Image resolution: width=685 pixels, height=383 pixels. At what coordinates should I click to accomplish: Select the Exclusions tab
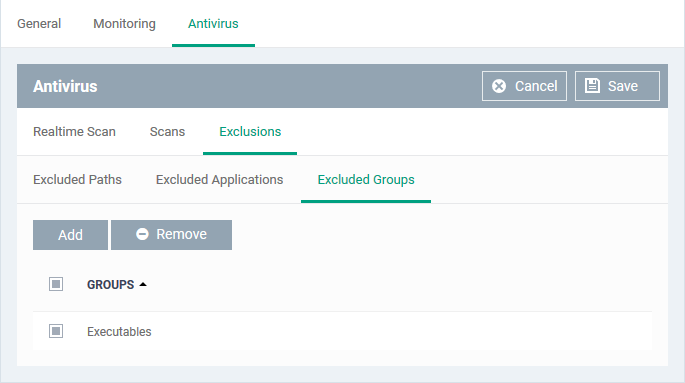pyautogui.click(x=250, y=131)
